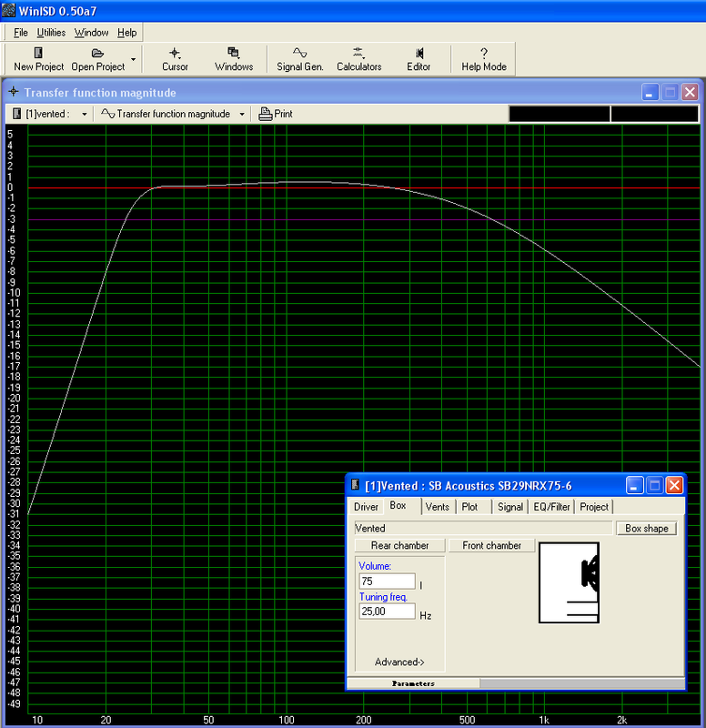The image size is (706, 728).
Task: Switch to the EQ/Filter tab
Action: 551,507
